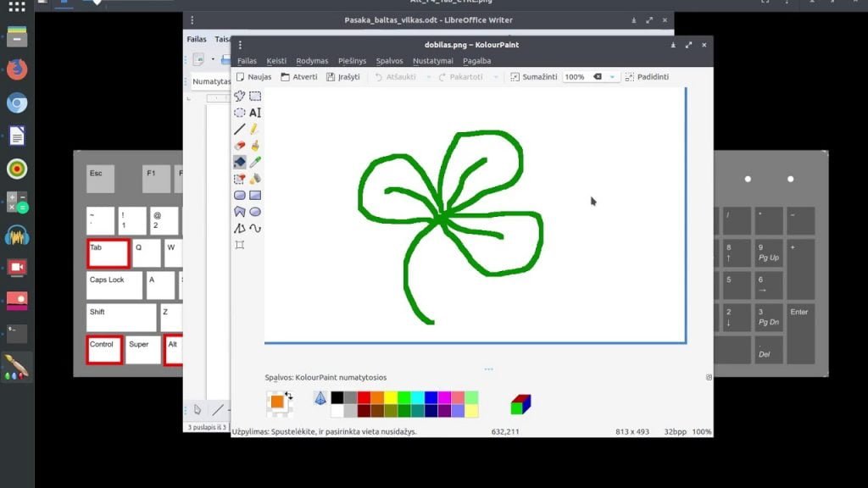Viewport: 868px width, 488px height.
Task: Click the Įrašyti save button
Action: click(343, 77)
